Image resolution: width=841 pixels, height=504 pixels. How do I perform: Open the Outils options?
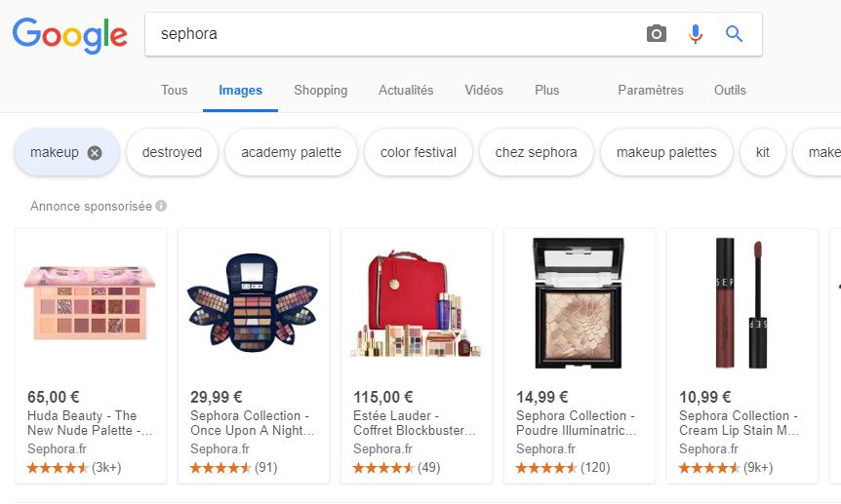click(x=730, y=90)
